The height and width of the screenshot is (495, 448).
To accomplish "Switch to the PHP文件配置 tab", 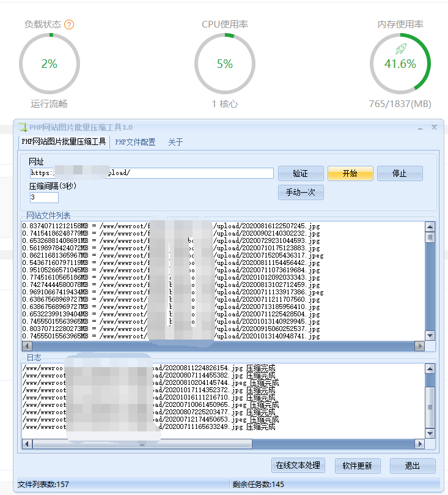I will [135, 142].
